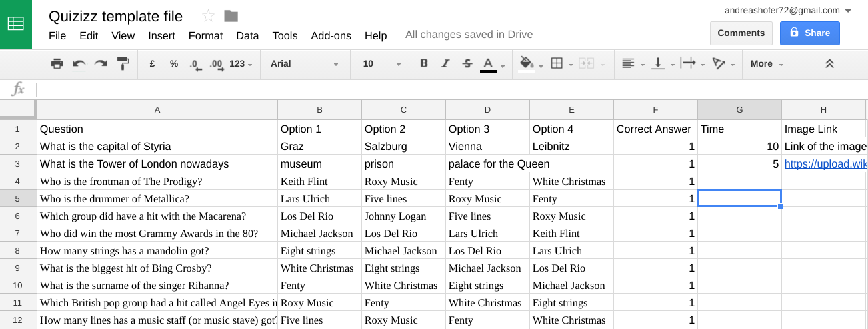Image resolution: width=868 pixels, height=329 pixels.
Task: Select the Time value 10 cell
Action: coord(739,146)
